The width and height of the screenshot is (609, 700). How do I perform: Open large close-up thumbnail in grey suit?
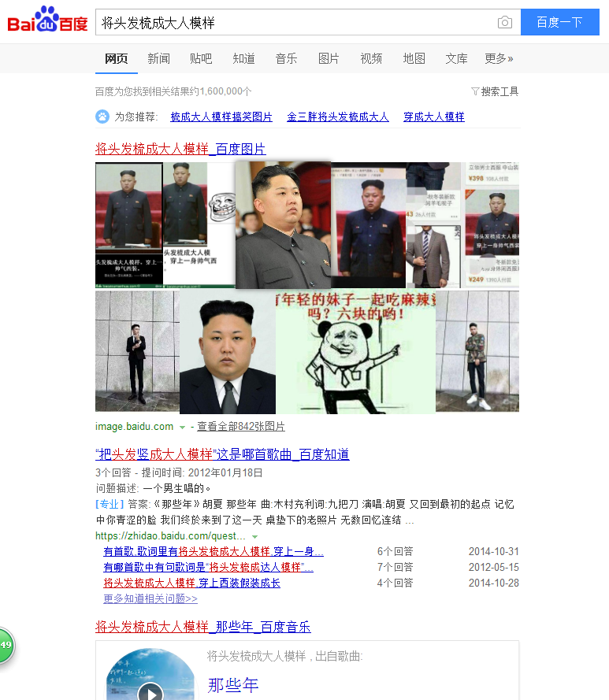[284, 225]
